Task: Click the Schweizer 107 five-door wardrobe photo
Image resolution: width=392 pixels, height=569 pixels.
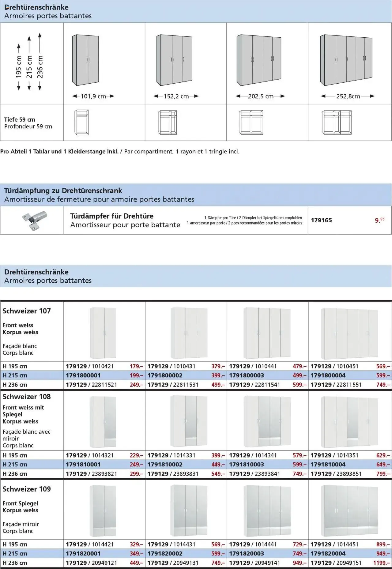Action: [x=349, y=333]
